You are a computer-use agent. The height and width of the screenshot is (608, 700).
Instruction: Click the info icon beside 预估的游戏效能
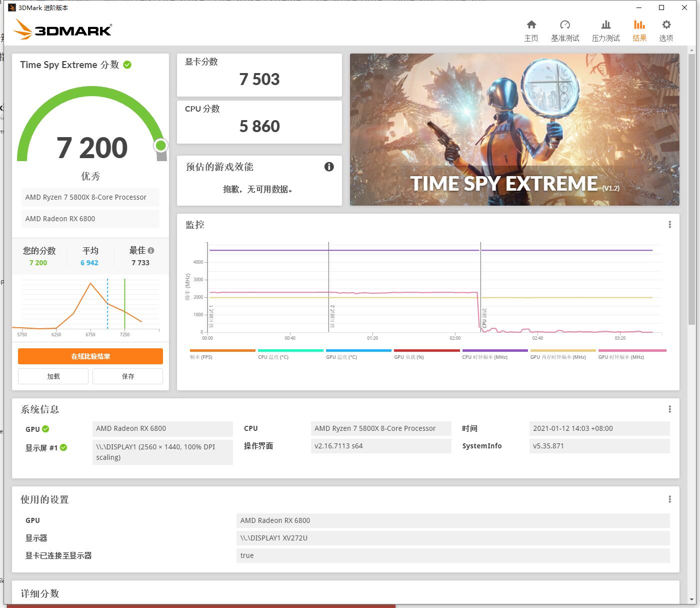coord(329,167)
